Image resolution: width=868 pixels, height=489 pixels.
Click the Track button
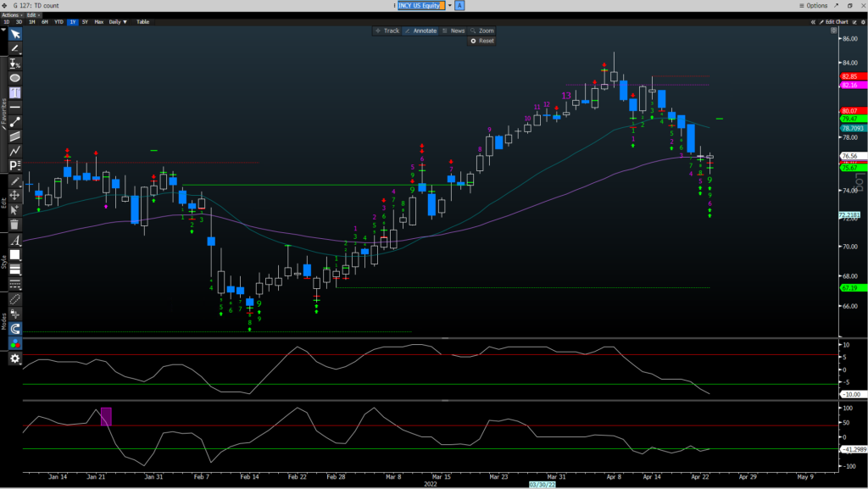coord(387,31)
